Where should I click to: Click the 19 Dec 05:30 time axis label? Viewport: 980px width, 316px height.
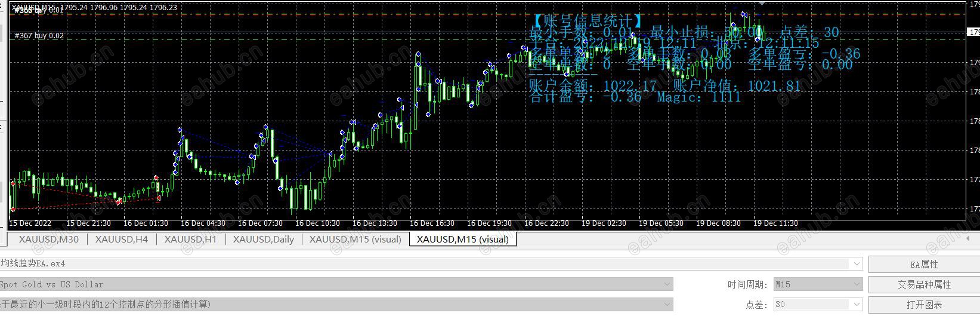661,223
